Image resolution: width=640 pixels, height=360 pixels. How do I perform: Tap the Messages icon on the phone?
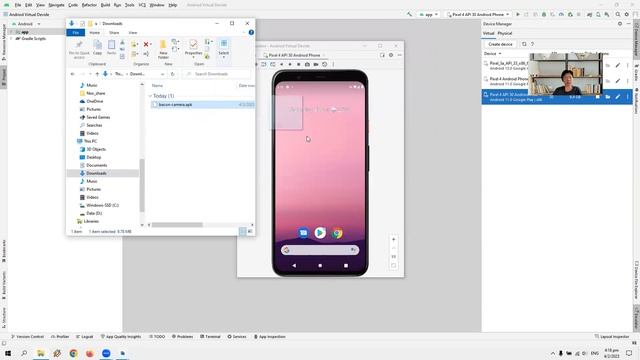point(303,233)
